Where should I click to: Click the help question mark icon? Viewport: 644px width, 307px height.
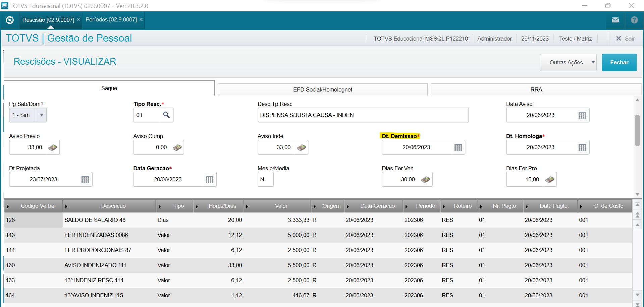pyautogui.click(x=634, y=20)
